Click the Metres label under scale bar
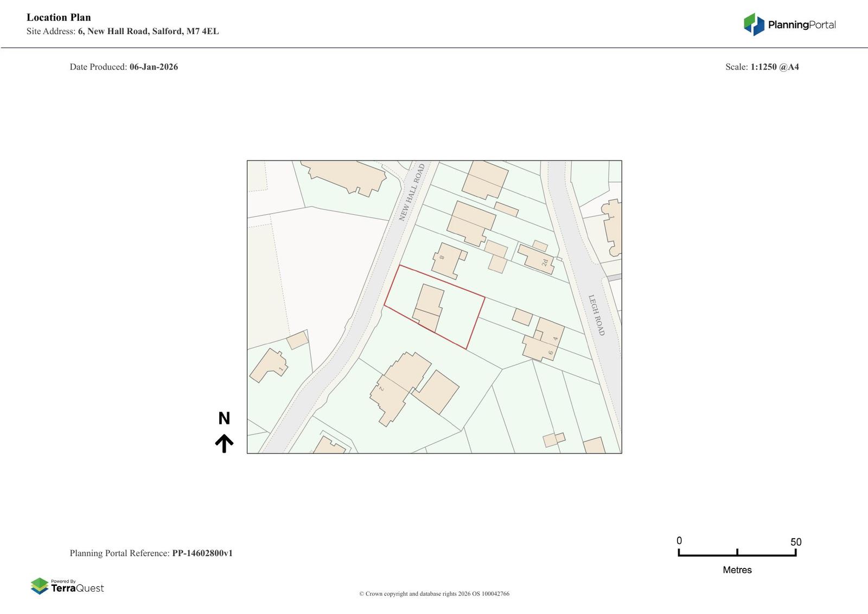Image resolution: width=868 pixels, height=614 pixels. [737, 570]
